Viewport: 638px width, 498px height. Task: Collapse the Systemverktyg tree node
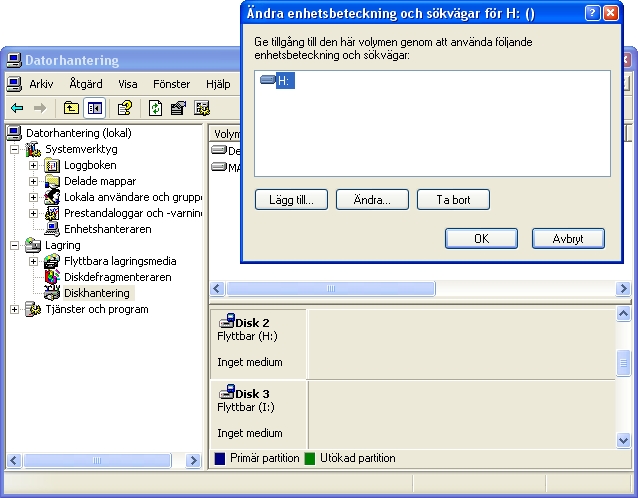click(x=14, y=149)
